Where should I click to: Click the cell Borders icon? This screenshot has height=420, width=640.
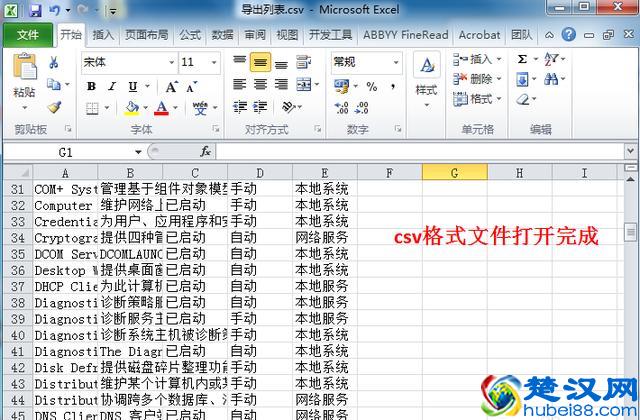click(x=92, y=108)
